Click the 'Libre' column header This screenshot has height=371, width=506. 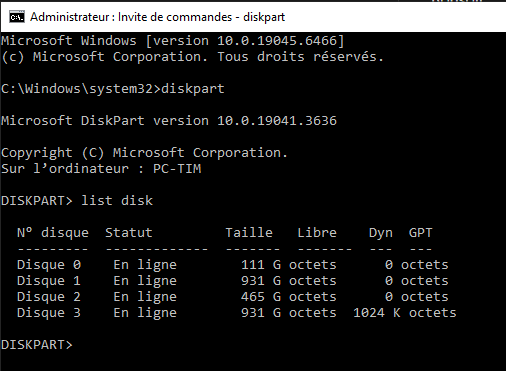317,233
